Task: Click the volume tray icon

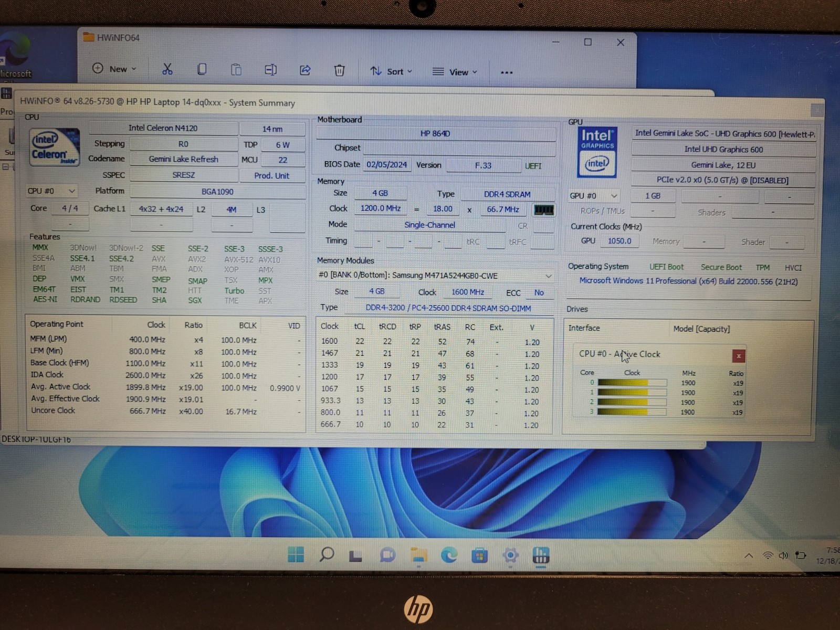Action: click(x=783, y=555)
